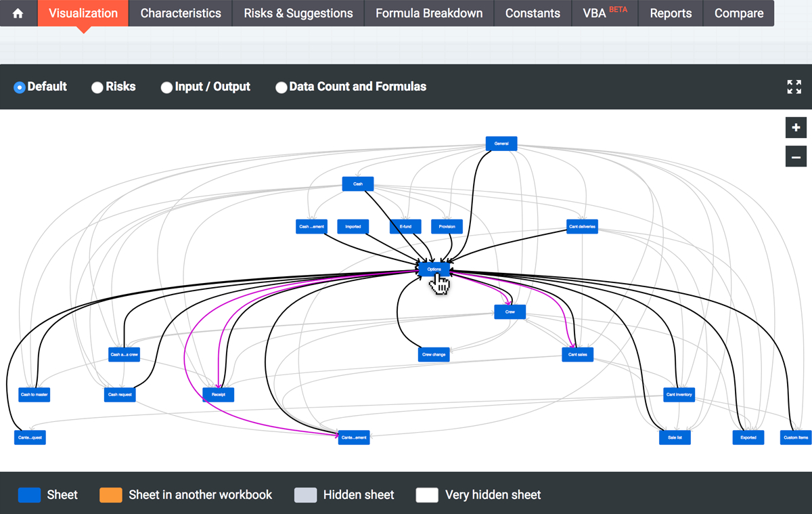Open the Constants tab

click(x=533, y=14)
